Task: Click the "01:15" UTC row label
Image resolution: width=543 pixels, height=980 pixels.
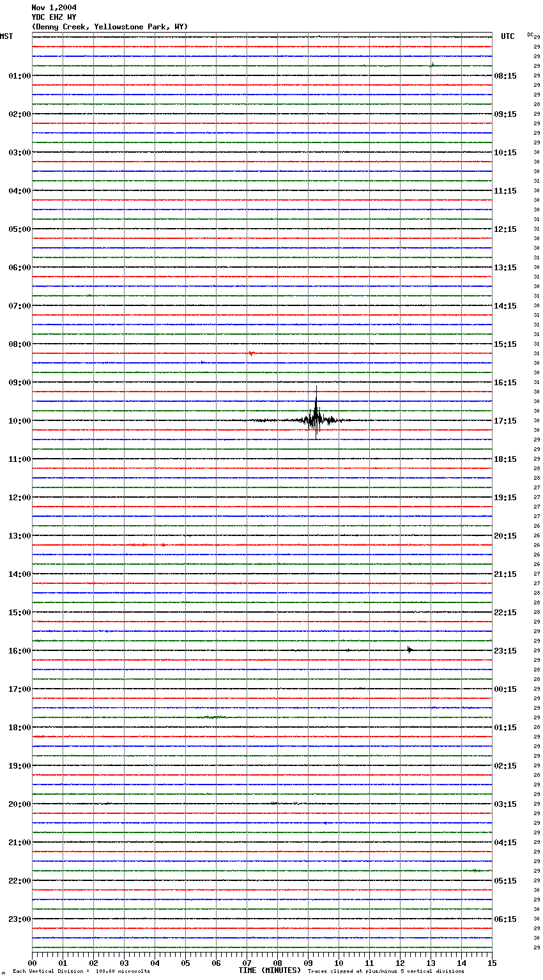Action: click(x=505, y=728)
